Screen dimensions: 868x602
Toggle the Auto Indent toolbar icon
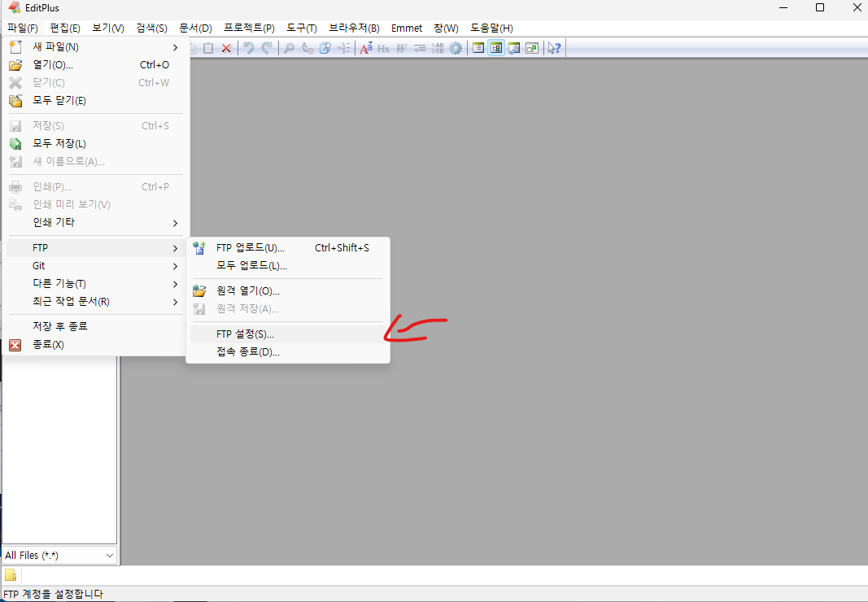pos(420,48)
